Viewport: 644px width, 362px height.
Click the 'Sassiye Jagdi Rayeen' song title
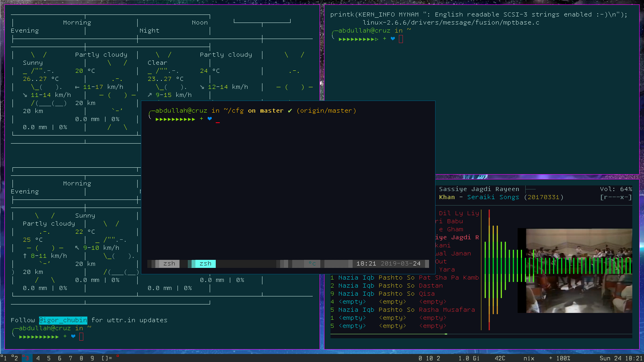click(479, 189)
